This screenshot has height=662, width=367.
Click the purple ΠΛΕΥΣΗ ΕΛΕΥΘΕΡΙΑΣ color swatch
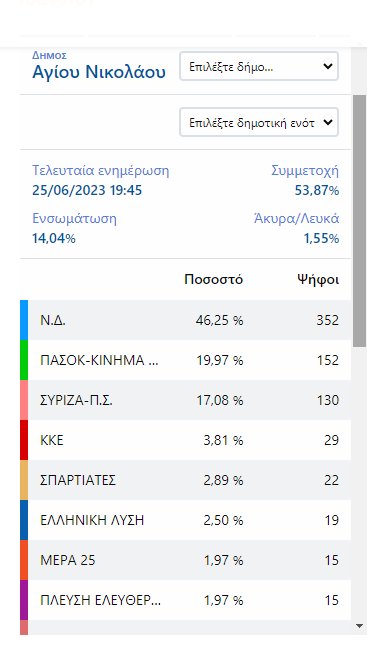24,600
